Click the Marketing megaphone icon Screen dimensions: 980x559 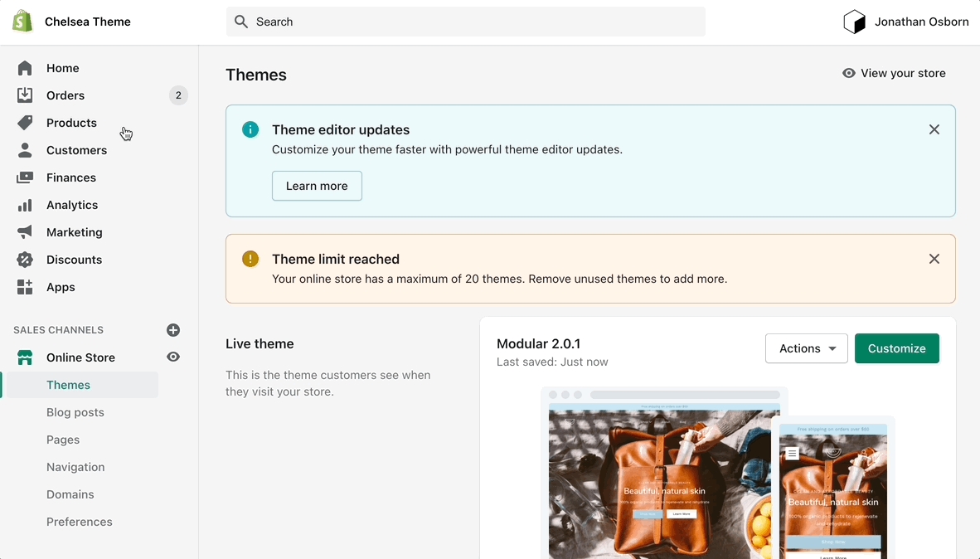coord(25,232)
